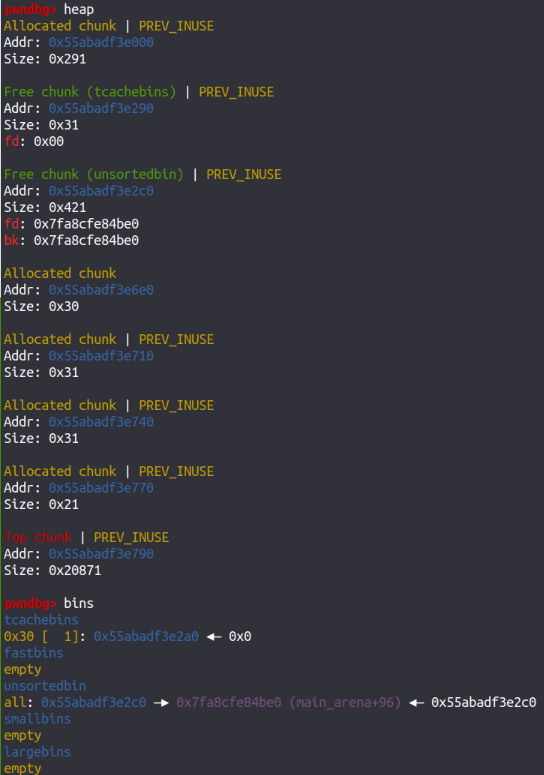Click the unsortedbin chunk address 0x55abadf3e2c0
Image resolution: width=544 pixels, height=775 pixels.
tap(101, 191)
